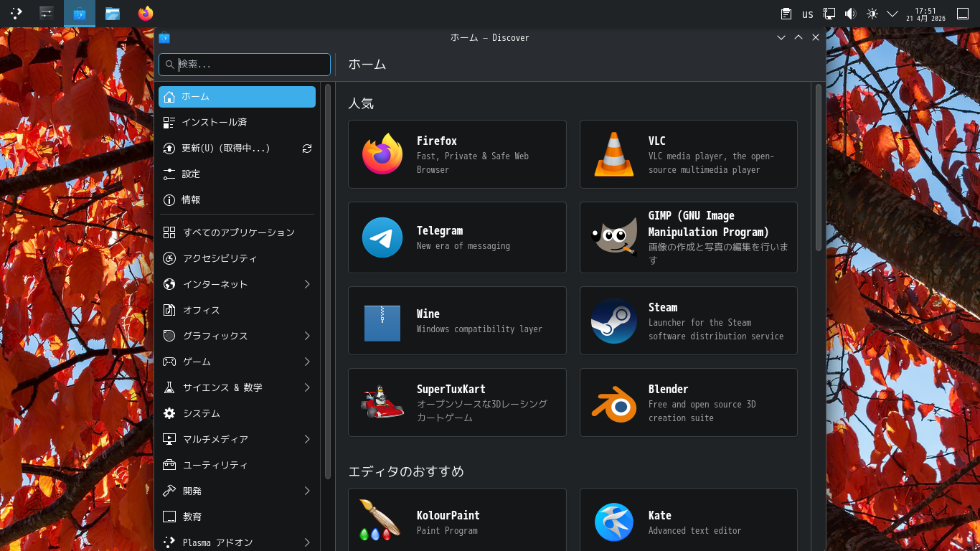The image size is (980, 551).
Task: Click the Firefox launcher icon in the top panel
Action: [146, 13]
